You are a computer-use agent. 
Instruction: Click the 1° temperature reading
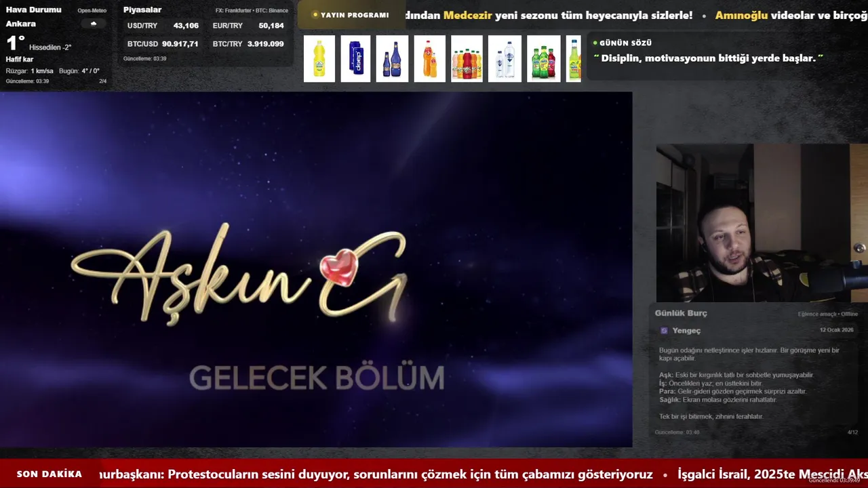(16, 43)
